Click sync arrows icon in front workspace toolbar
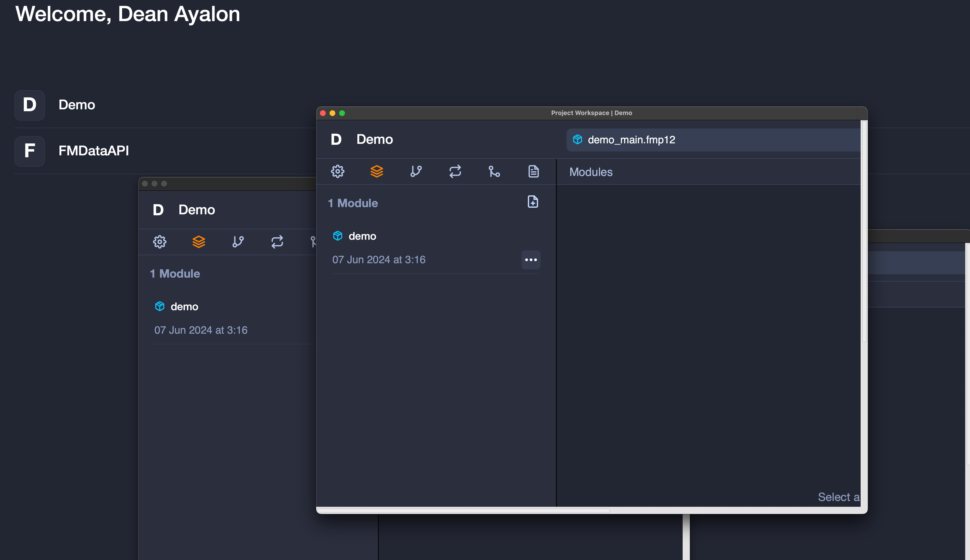970x560 pixels. point(455,171)
